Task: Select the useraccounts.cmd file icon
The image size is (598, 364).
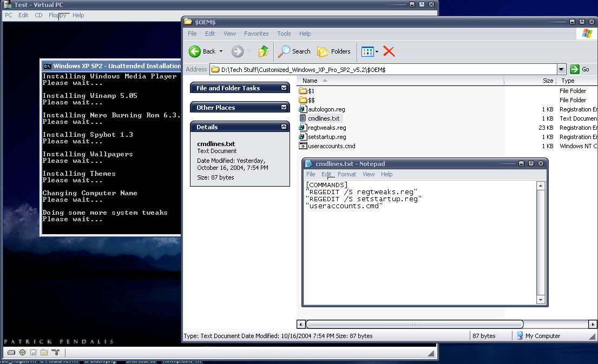Action: coord(303,145)
